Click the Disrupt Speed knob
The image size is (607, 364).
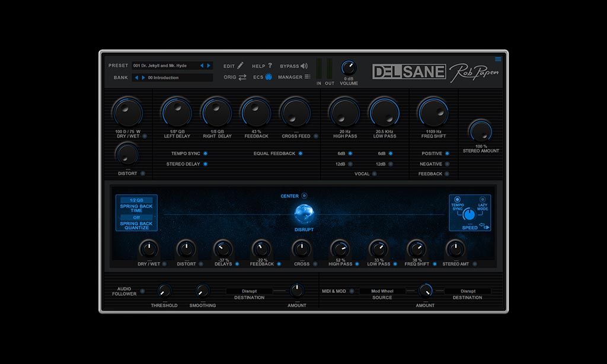[469, 214]
